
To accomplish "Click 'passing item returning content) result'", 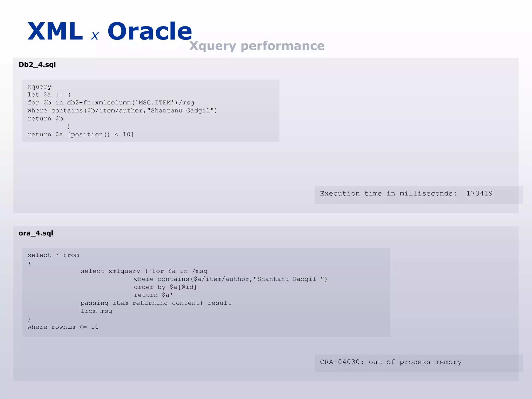I will click(156, 303).
